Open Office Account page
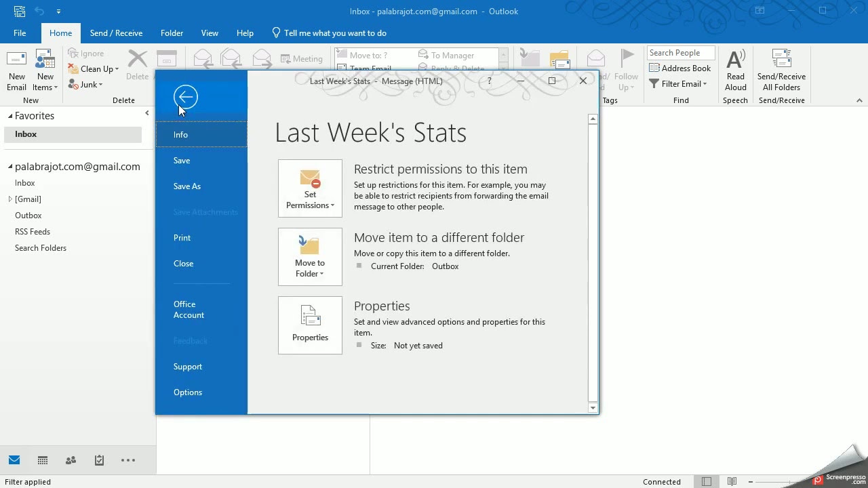This screenshot has height=488, width=868. 201,309
